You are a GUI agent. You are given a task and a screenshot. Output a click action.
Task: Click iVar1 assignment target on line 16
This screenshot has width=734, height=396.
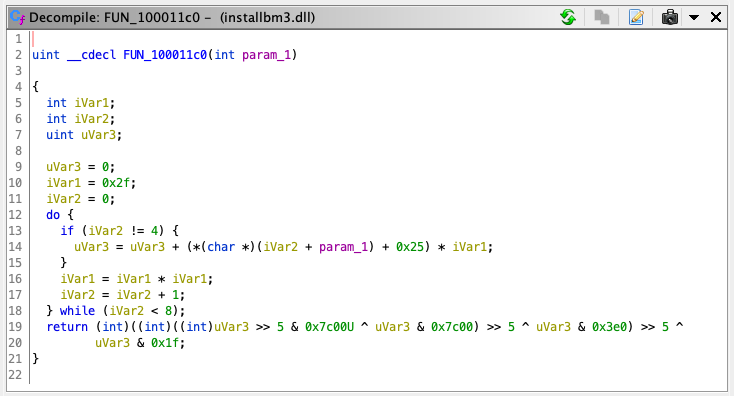point(77,279)
